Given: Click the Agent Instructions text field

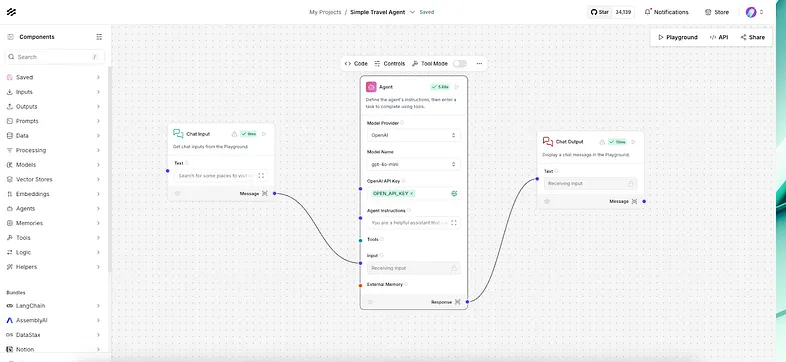Looking at the screenshot, I should point(414,223).
